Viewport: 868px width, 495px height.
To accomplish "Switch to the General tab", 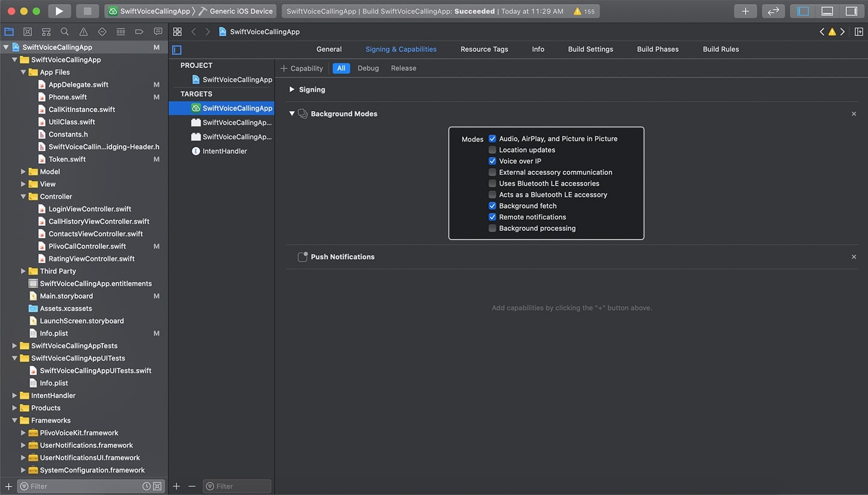I will (x=329, y=49).
